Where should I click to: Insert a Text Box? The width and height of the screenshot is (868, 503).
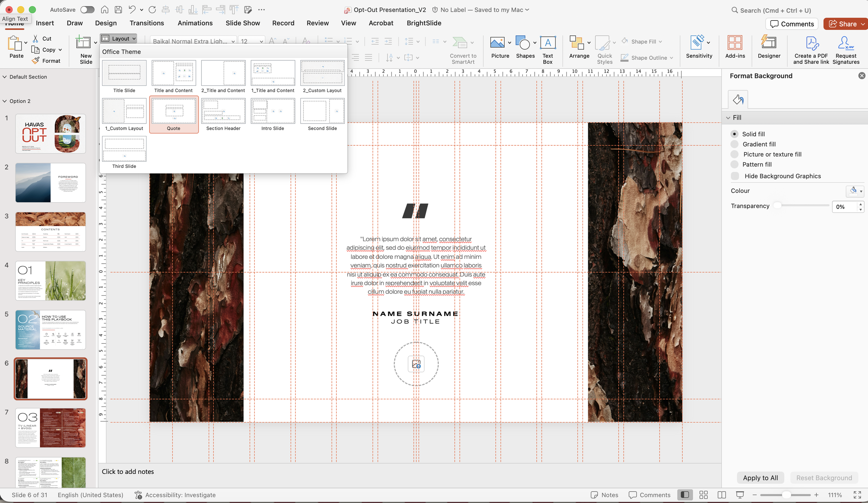[548, 43]
